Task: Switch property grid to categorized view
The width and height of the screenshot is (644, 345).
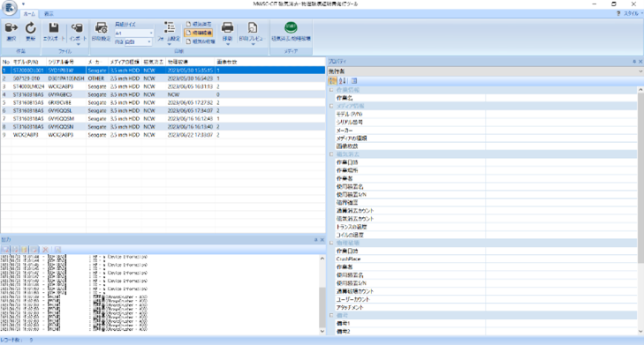Action: click(x=333, y=81)
